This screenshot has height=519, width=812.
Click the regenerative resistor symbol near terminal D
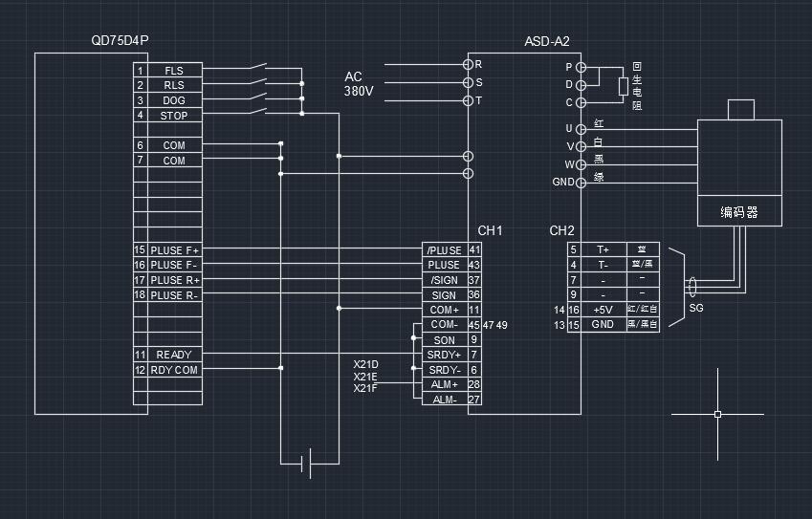(623, 87)
